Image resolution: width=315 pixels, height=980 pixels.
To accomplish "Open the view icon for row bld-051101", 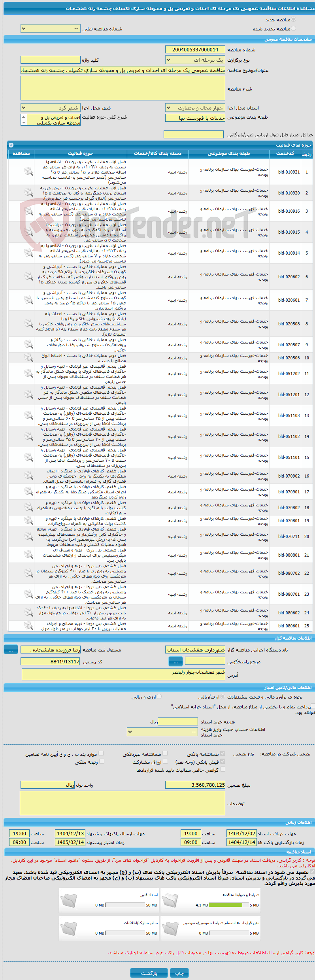I will pos(28,457).
